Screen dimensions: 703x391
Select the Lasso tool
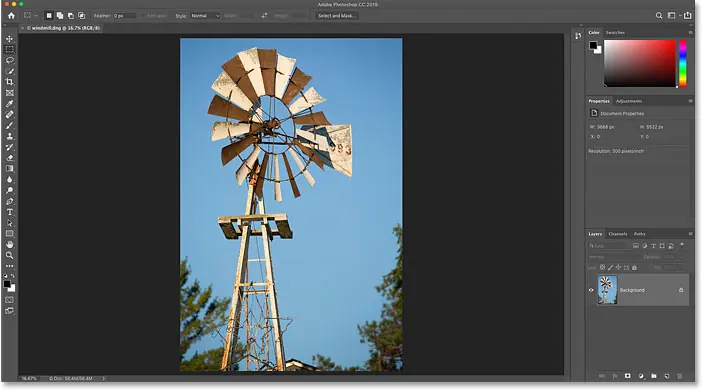(9, 60)
